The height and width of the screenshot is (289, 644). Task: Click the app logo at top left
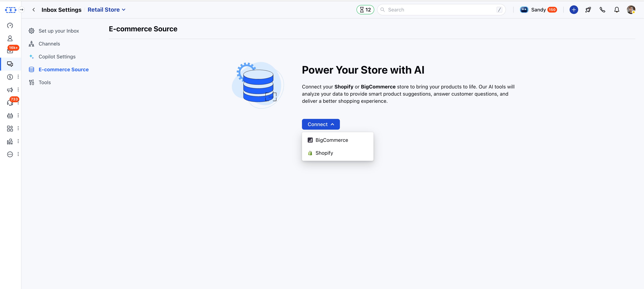11,10
